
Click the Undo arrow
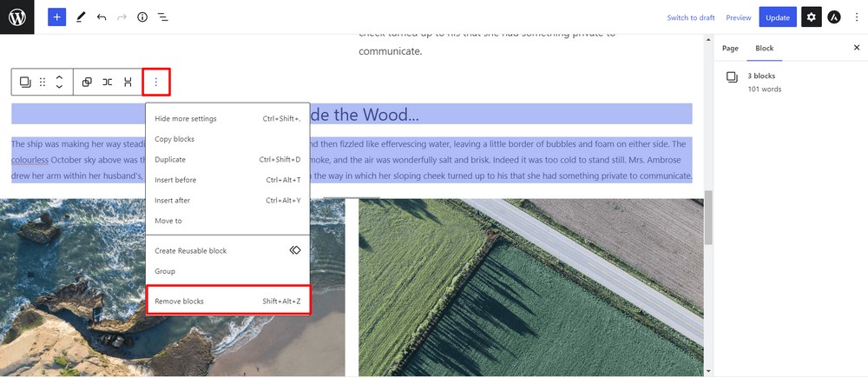(102, 17)
